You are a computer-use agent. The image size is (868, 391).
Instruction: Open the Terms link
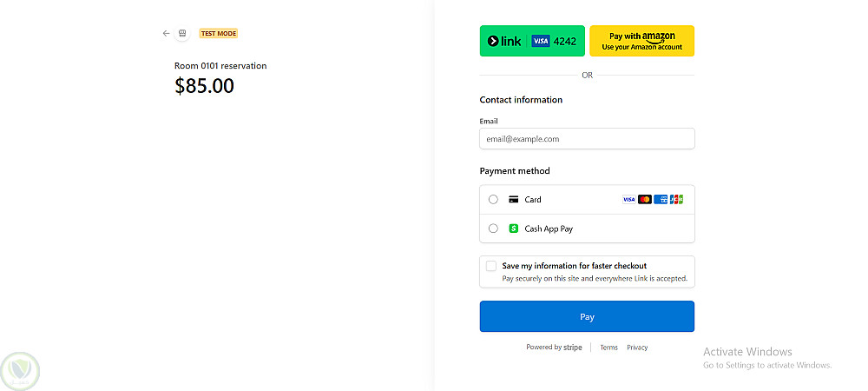(x=608, y=348)
